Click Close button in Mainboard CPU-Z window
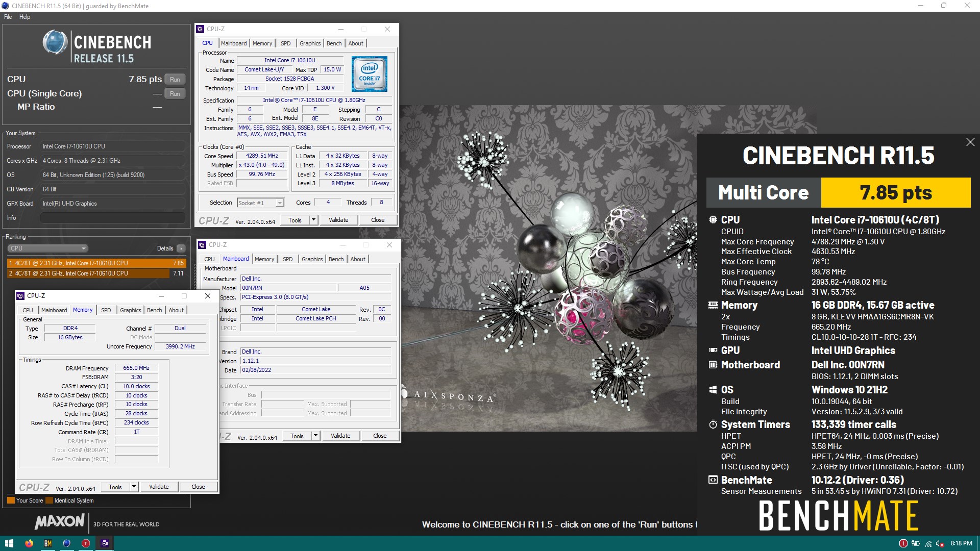This screenshot has height=551, width=980. 380,436
